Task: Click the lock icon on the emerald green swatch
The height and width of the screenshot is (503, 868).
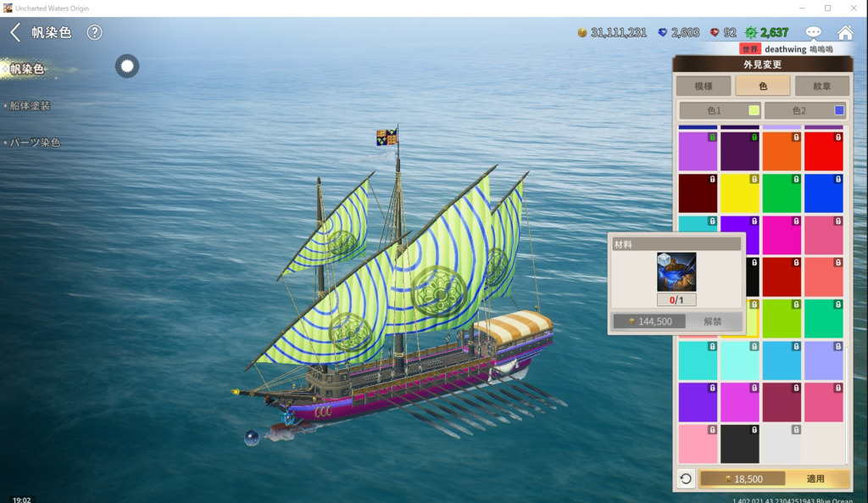Action: (838, 305)
